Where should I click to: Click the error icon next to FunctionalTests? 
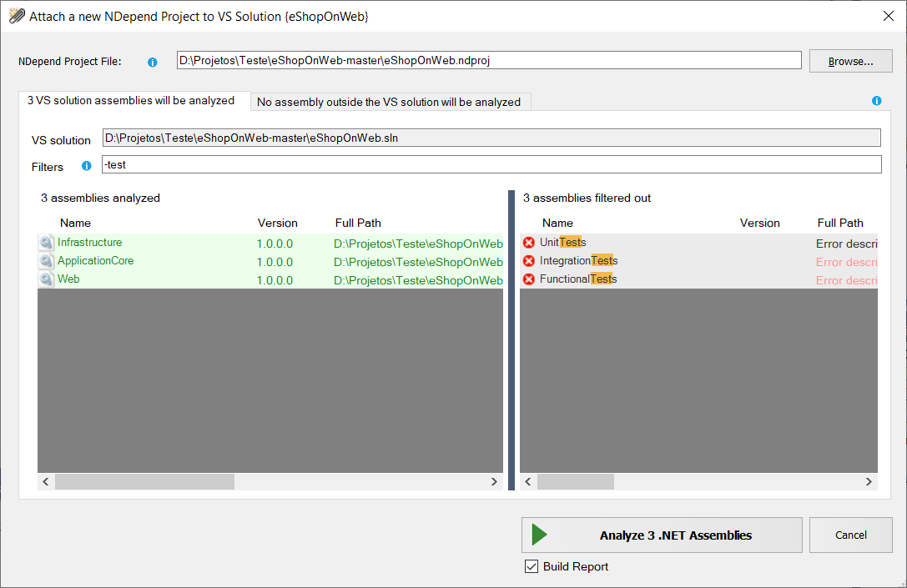tap(529, 280)
